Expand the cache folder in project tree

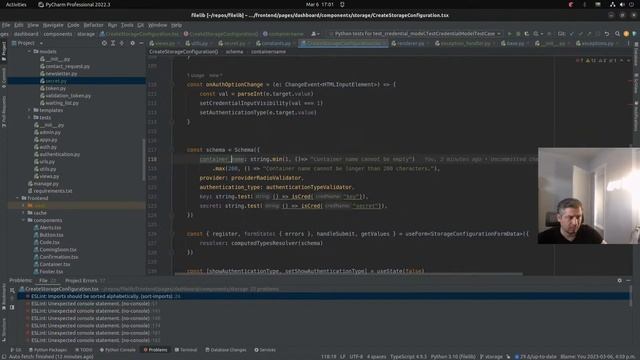click(23, 213)
